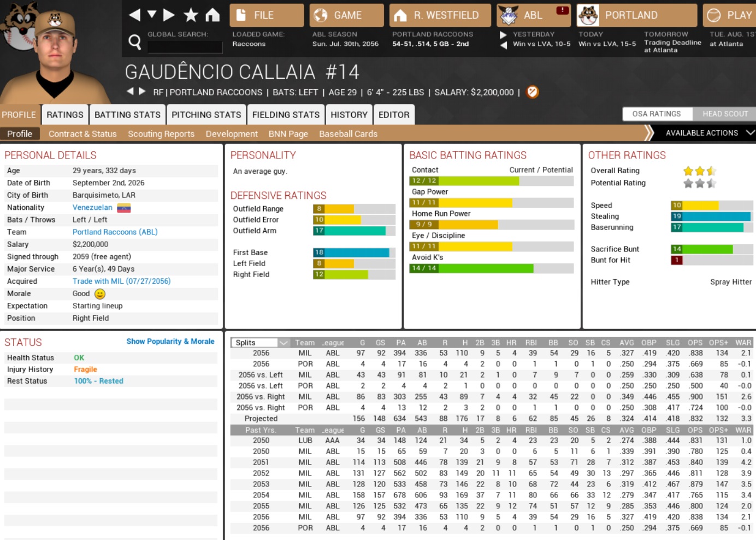Click the global search magnifier icon
756x540 pixels.
(134, 42)
